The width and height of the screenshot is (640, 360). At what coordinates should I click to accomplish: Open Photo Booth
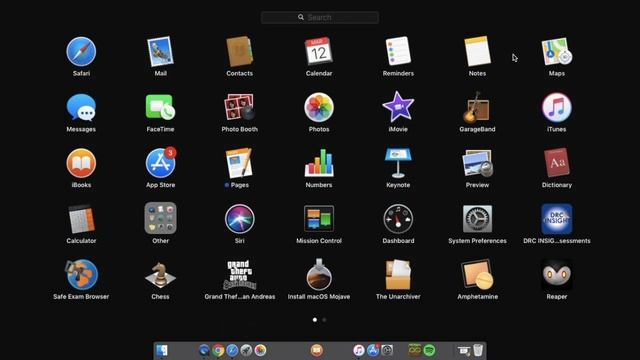coord(240,108)
